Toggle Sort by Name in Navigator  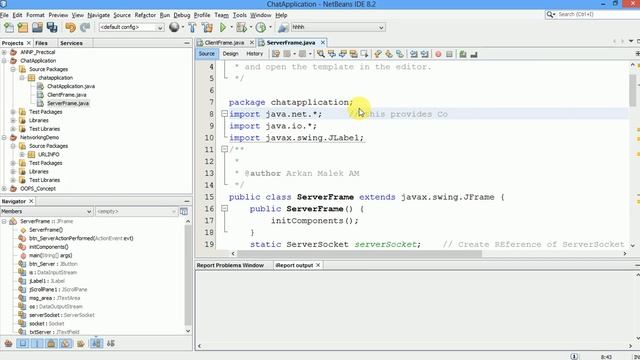tap(96, 344)
